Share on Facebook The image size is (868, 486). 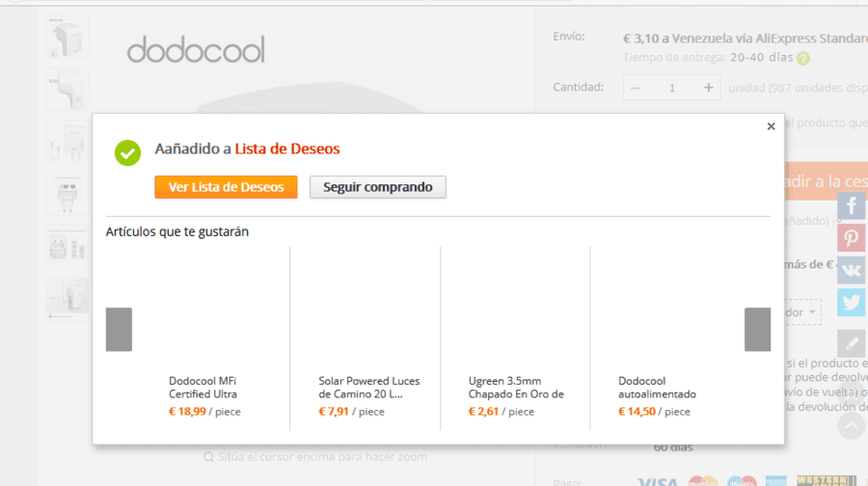(851, 206)
